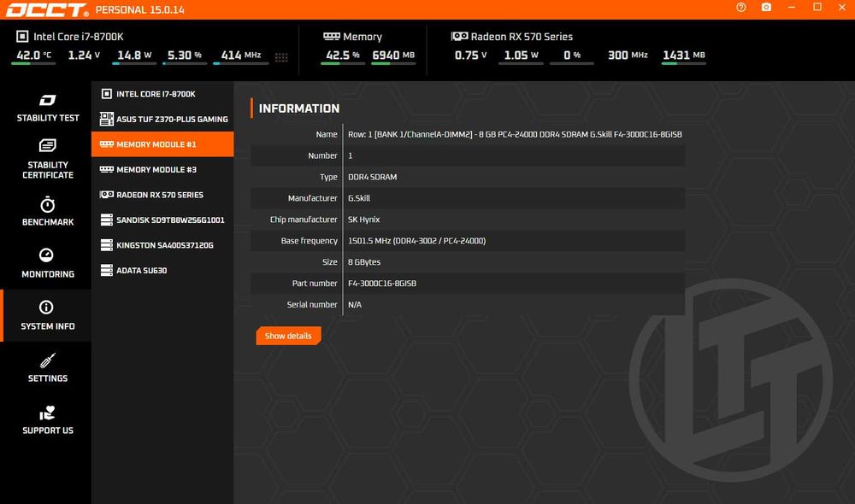Click the GPU icon in the top header

click(460, 37)
